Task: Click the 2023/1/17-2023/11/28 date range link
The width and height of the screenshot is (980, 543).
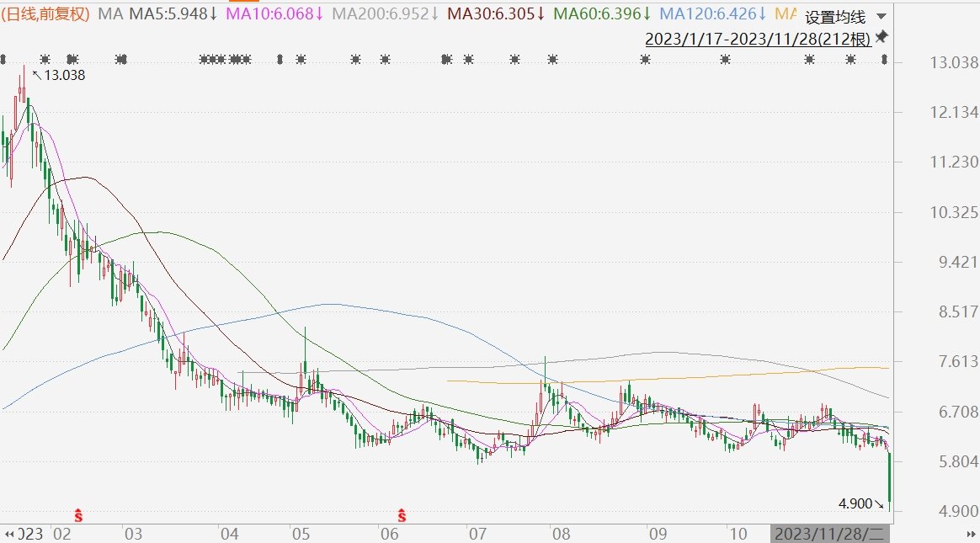Action: coord(758,39)
